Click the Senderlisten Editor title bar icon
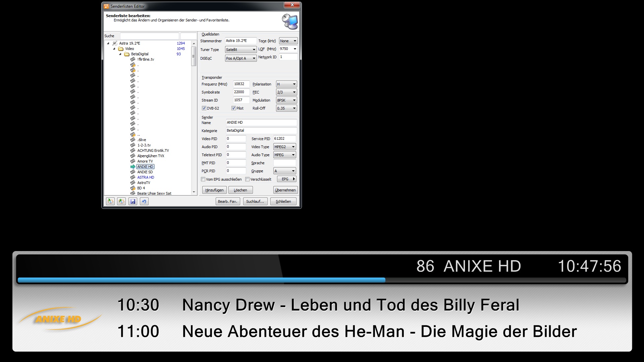Screen dimensions: 644x362 106,6
